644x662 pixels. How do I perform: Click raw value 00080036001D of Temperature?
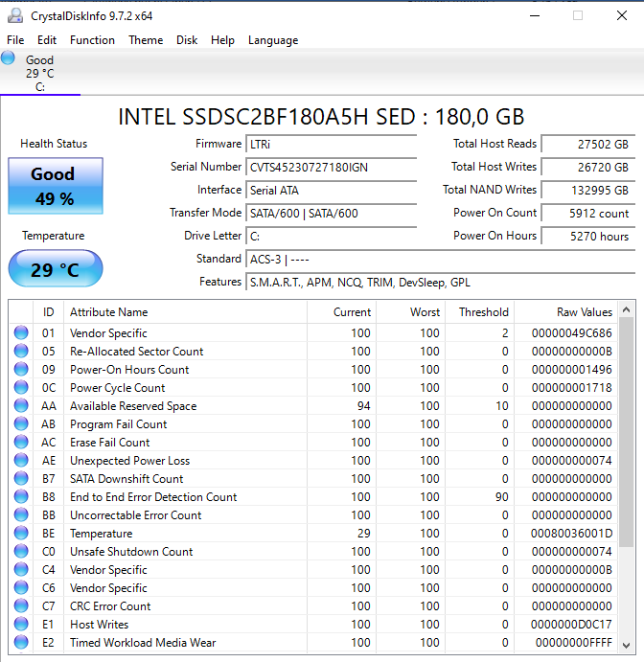point(571,534)
